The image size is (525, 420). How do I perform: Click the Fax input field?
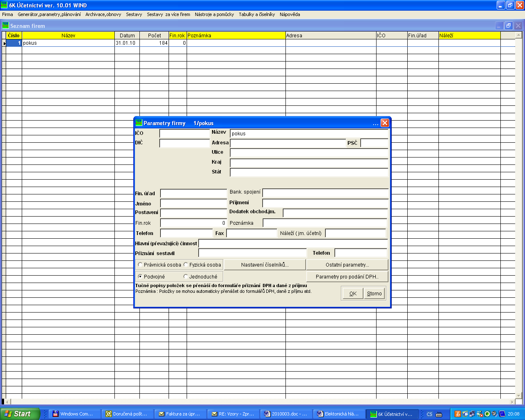tap(252, 233)
